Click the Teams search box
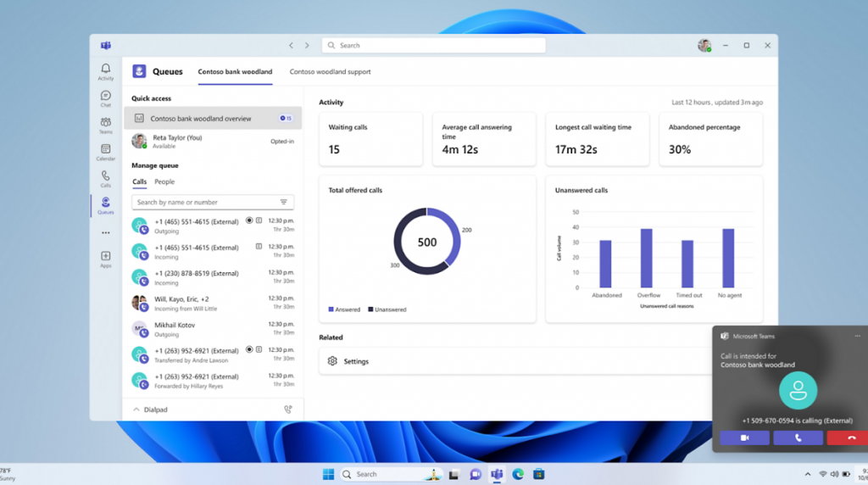Viewport: 868px width, 485px height. pyautogui.click(x=433, y=46)
